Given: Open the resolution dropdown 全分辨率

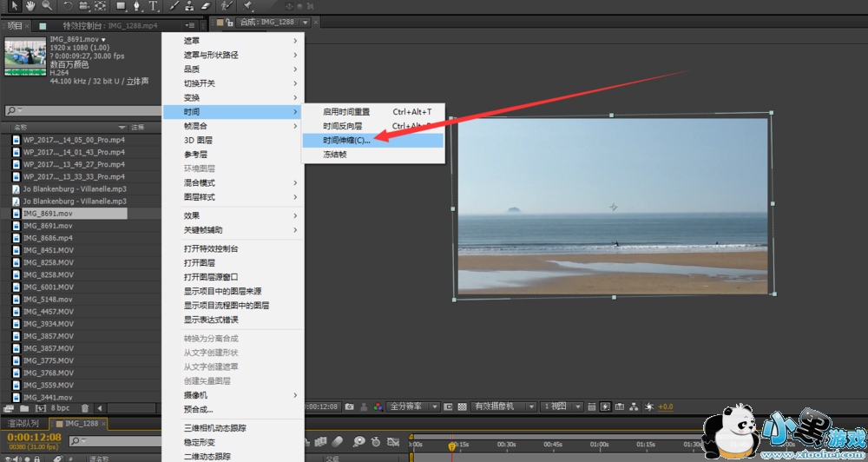Looking at the screenshot, I should [411, 406].
